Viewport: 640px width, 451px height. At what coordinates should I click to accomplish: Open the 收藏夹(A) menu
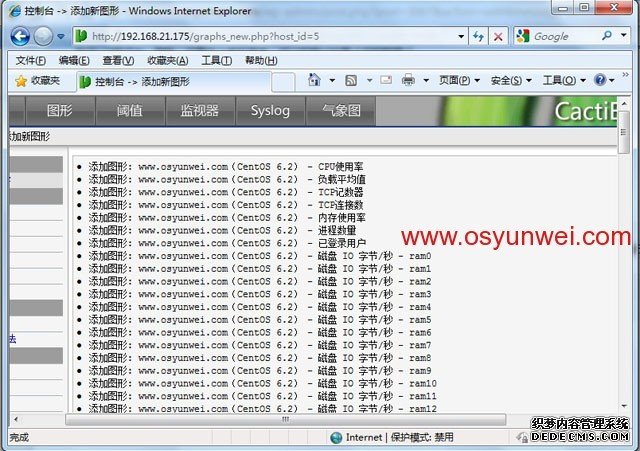pyautogui.click(x=168, y=60)
